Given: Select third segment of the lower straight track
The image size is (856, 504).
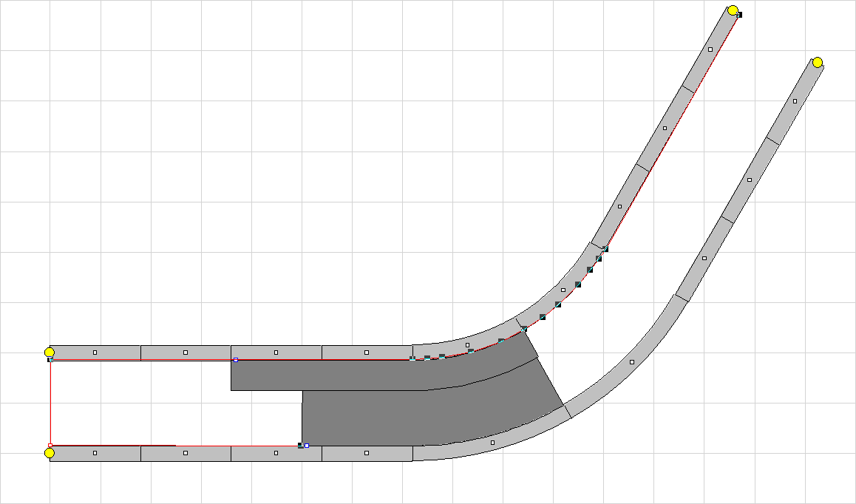Looking at the screenshot, I should tap(276, 454).
